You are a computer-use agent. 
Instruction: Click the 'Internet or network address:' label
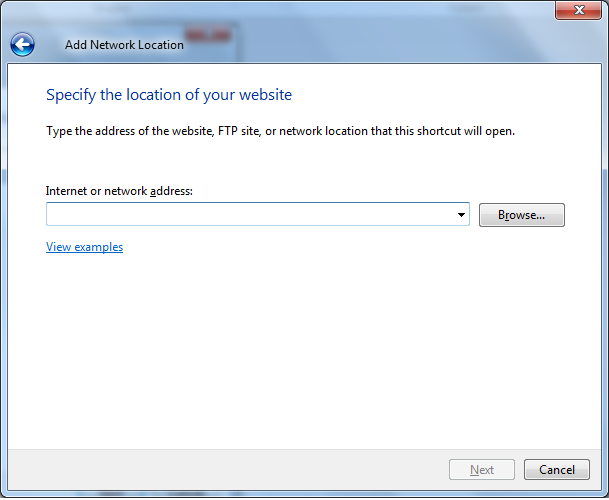(119, 191)
